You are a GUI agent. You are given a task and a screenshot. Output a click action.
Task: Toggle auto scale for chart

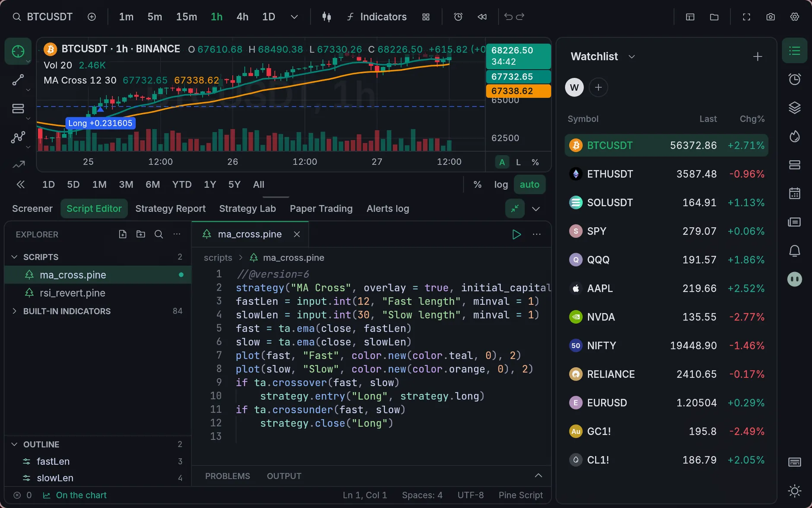pyautogui.click(x=530, y=185)
